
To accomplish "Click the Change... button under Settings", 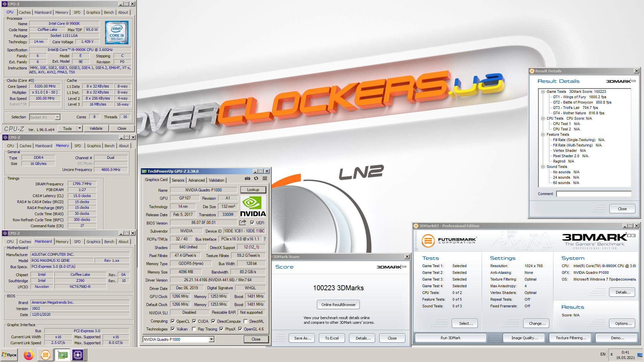I will [537, 323].
